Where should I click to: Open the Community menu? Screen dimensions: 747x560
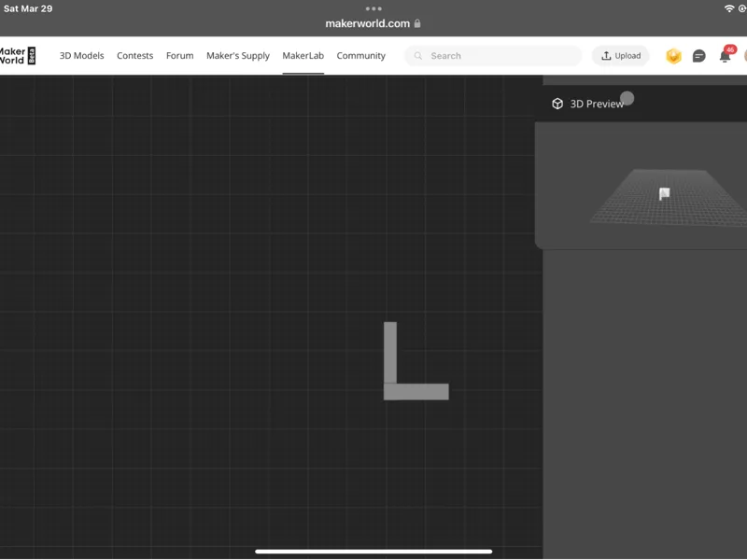[360, 56]
